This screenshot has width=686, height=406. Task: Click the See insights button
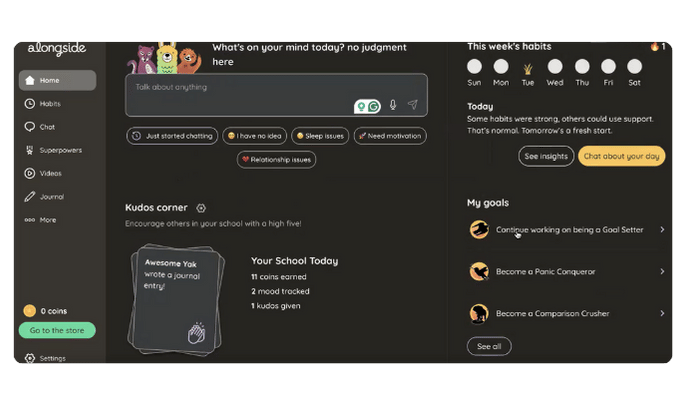coord(546,156)
